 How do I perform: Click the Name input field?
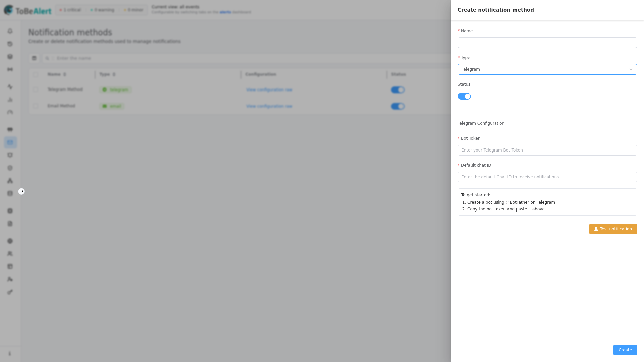547,43
